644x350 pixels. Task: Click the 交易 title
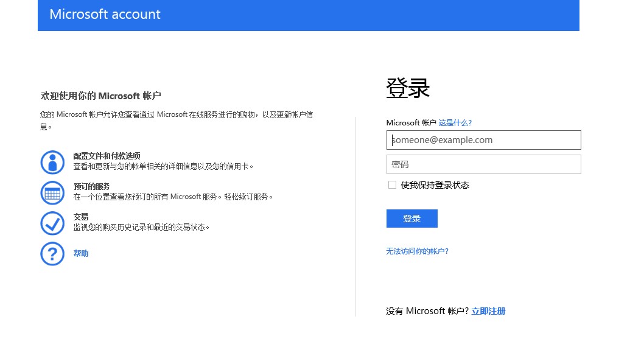pyautogui.click(x=81, y=217)
